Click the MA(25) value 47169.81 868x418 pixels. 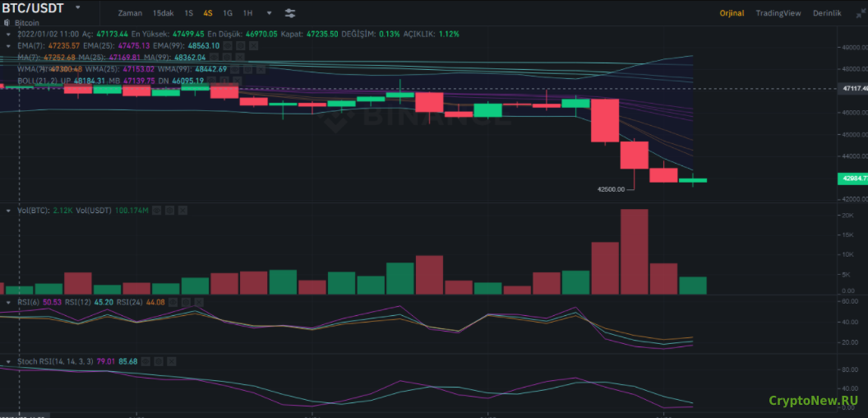tap(125, 57)
